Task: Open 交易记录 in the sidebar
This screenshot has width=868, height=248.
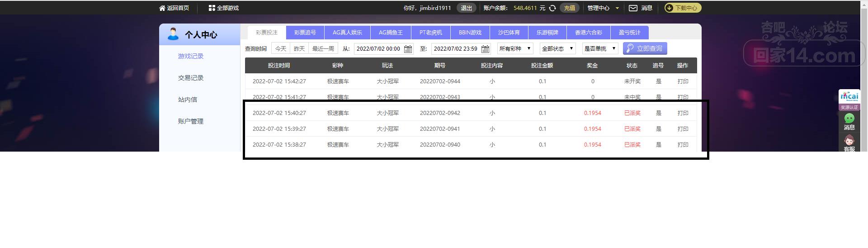Action: pyautogui.click(x=191, y=78)
